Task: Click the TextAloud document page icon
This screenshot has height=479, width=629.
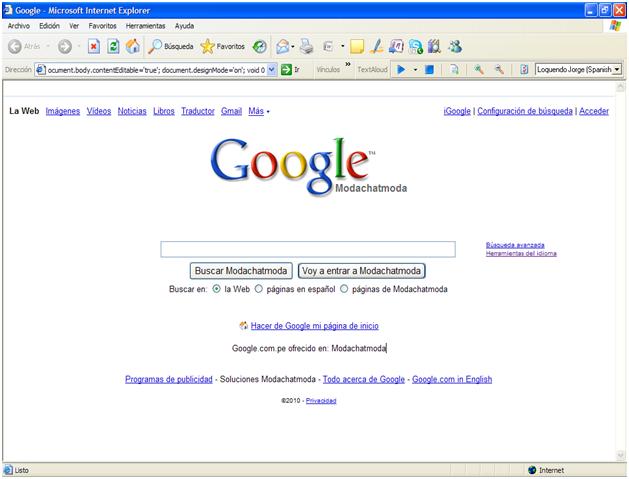Action: pyautogui.click(x=455, y=70)
